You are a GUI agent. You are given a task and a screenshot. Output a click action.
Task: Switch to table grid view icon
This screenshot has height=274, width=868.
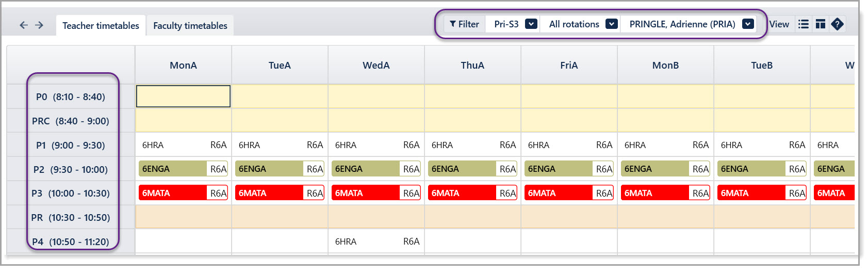pos(821,24)
